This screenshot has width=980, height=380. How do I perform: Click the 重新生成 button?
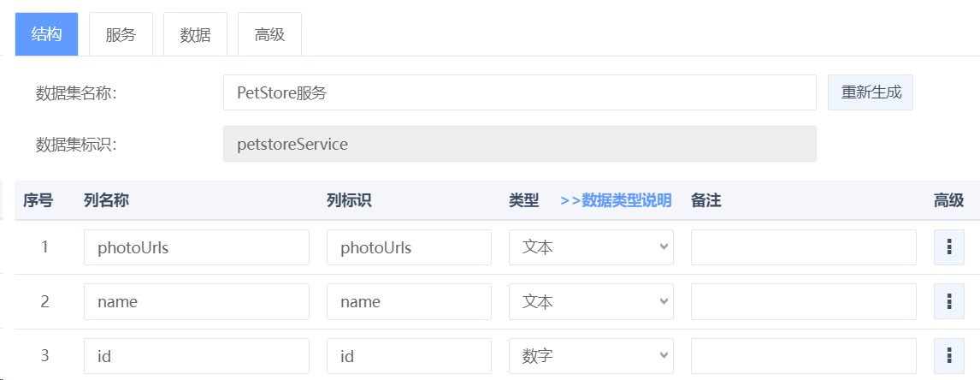tap(871, 92)
